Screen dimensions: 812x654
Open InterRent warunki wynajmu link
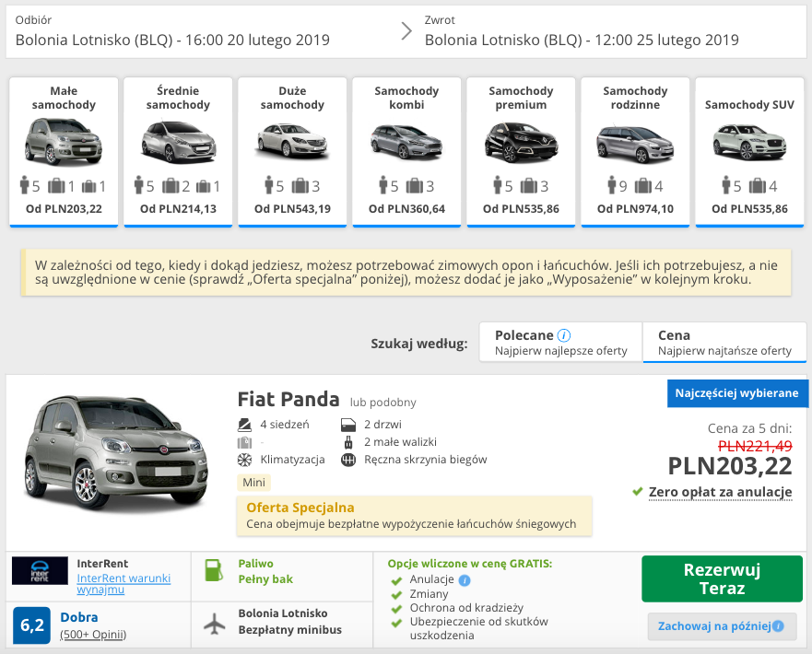(x=124, y=584)
